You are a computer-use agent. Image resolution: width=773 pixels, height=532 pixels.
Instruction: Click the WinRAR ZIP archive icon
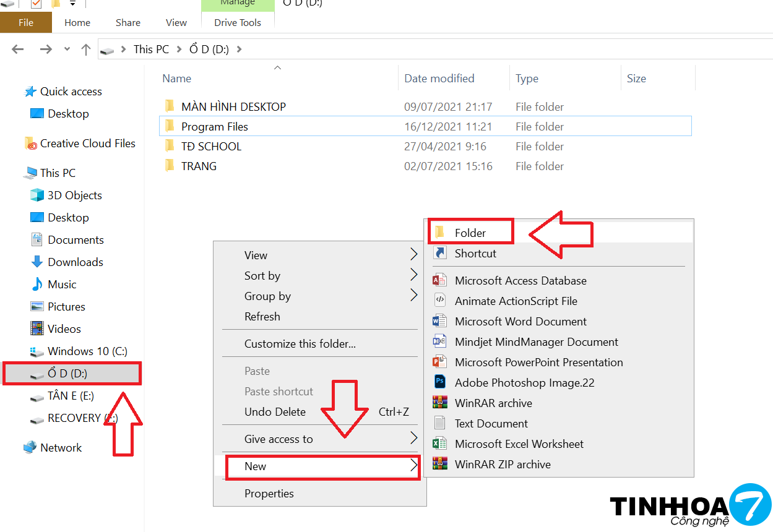click(x=440, y=464)
